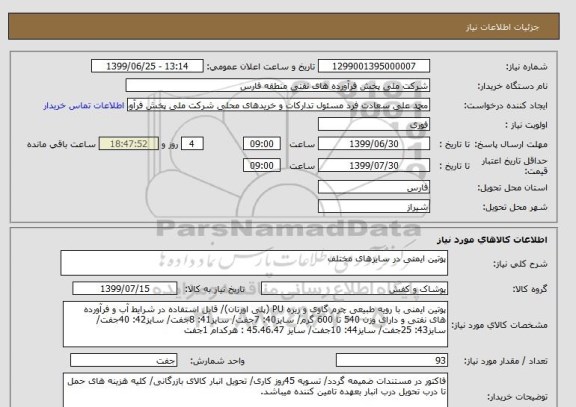Image resolution: width=576 pixels, height=407 pixels.
Task: Click the delivery province field فارس
Action: 374,188
